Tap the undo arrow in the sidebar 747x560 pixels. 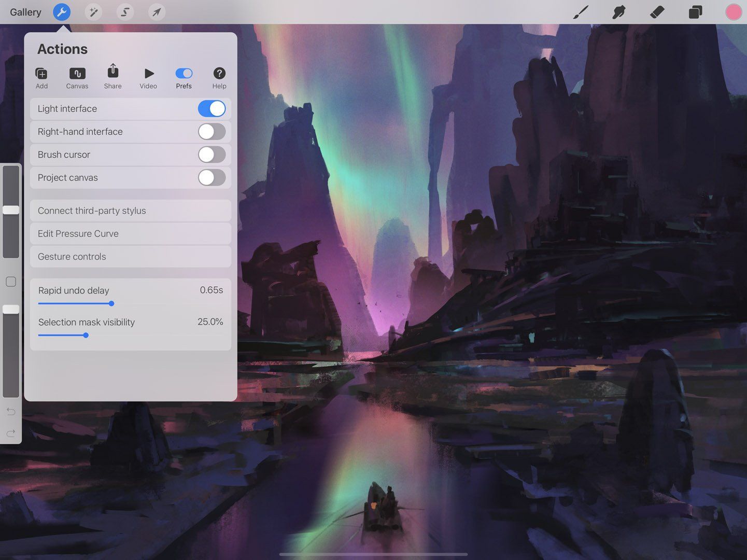pos(10,411)
